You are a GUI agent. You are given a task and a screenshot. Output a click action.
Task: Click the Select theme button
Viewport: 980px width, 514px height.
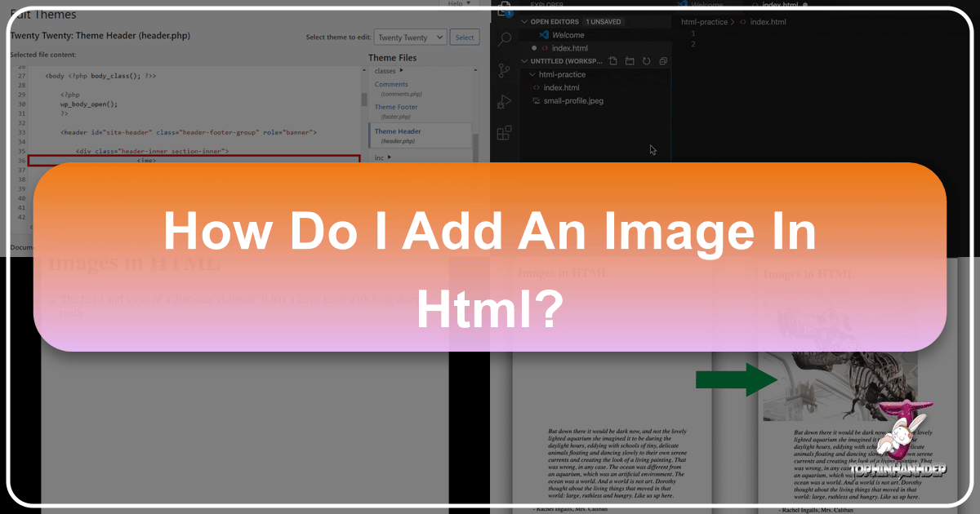(x=465, y=37)
